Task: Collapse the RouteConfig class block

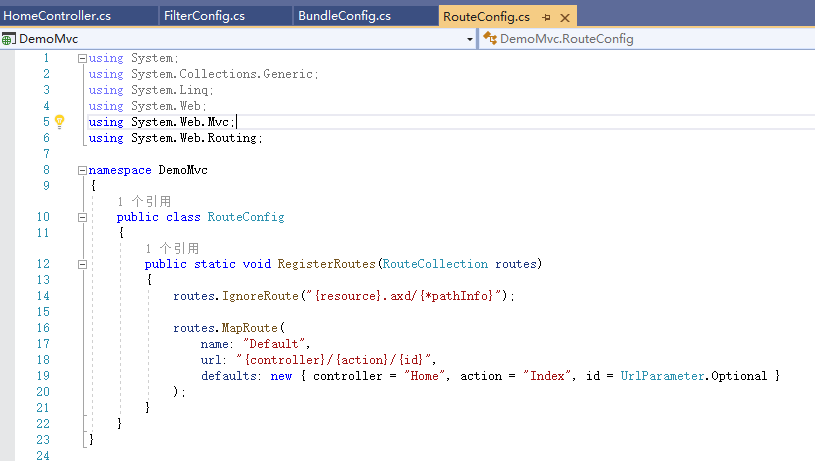Action: [82, 217]
